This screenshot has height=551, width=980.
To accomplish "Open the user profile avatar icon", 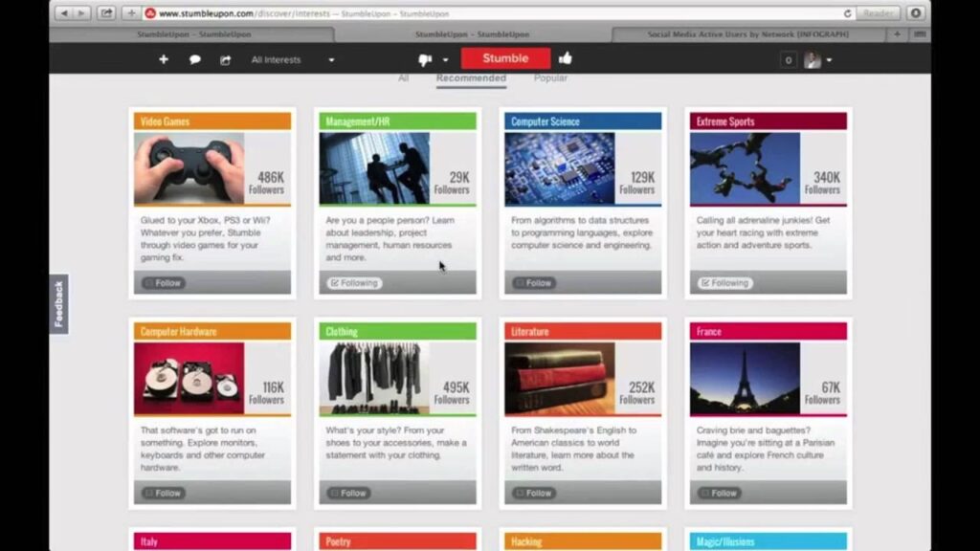I will pyautogui.click(x=812, y=59).
